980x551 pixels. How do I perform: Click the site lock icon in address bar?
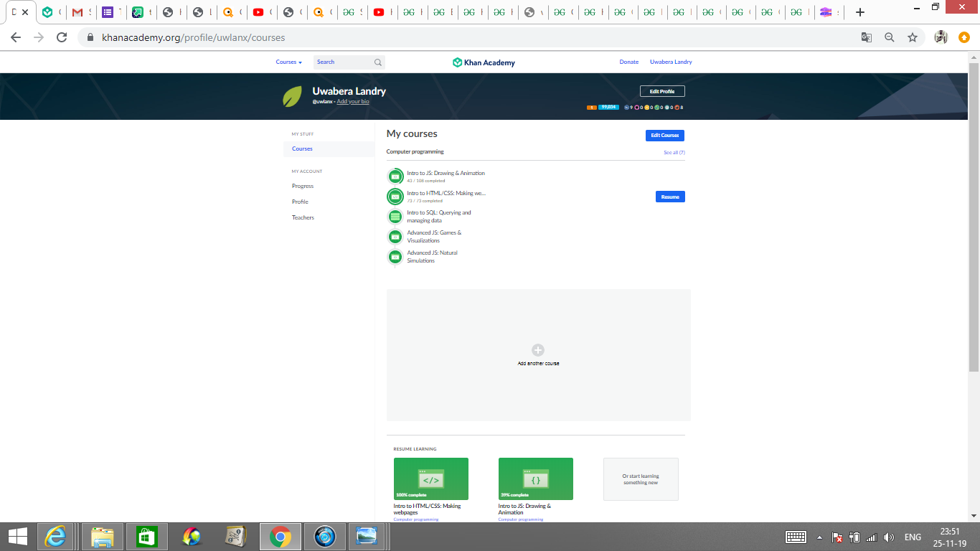[x=90, y=37]
